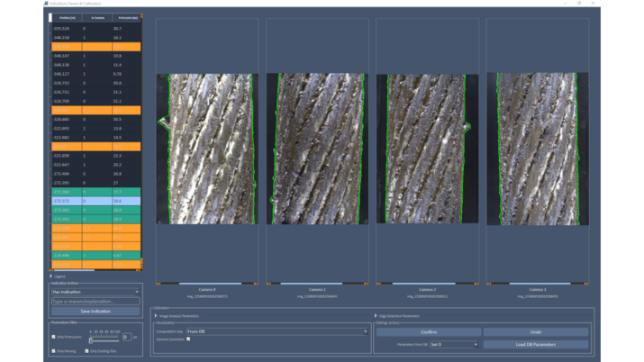Click the Undo button

535,332
